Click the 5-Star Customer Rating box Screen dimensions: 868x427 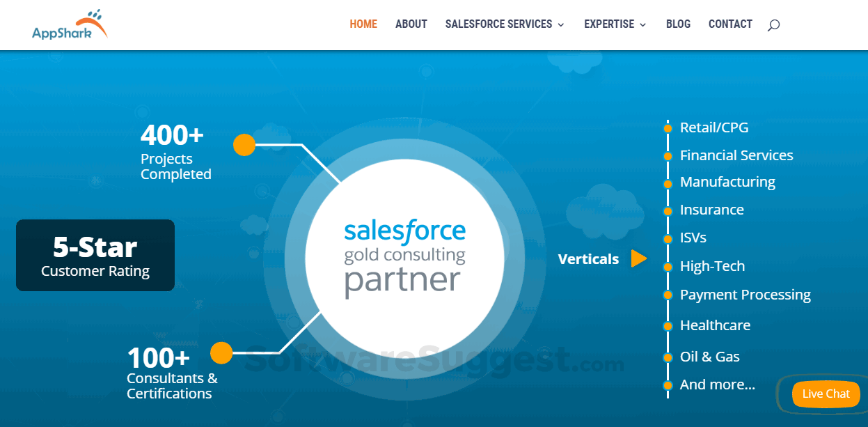pos(95,255)
